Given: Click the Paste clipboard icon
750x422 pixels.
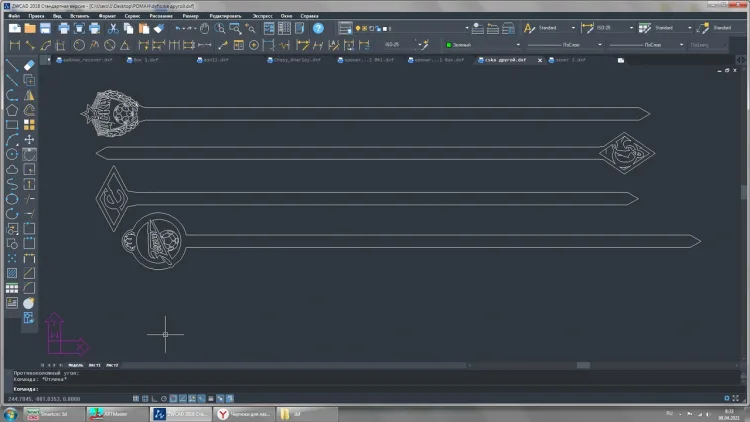Looking at the screenshot, I should tap(143, 28).
